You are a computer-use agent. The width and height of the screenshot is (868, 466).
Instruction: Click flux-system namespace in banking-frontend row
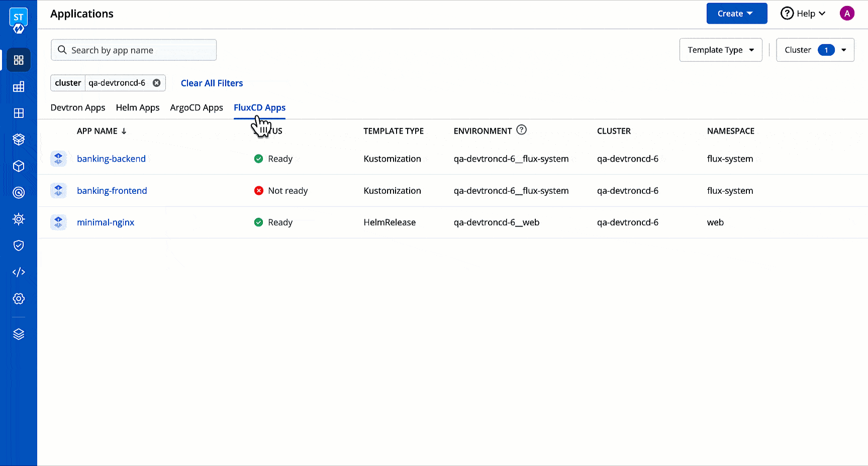730,191
